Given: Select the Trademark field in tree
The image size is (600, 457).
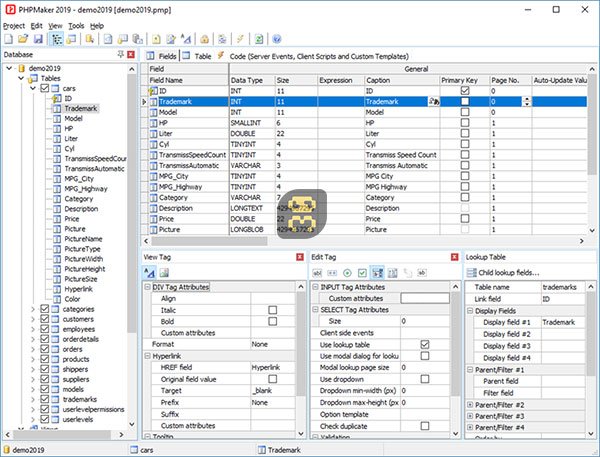Looking at the screenshot, I should point(81,108).
